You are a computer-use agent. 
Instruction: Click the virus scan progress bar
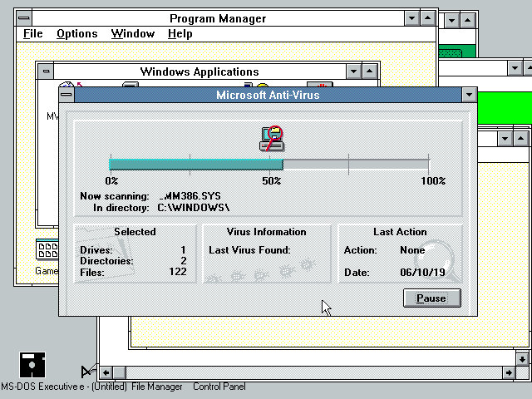coord(269,164)
